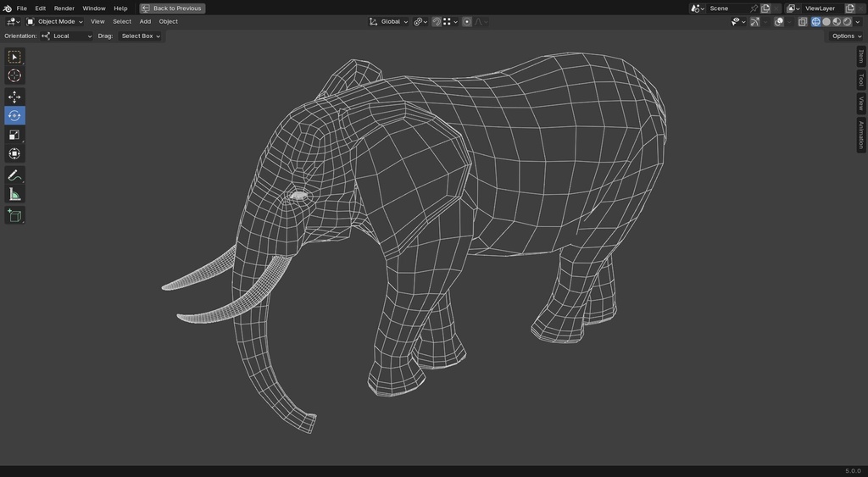Select the Rotate tool
Viewport: 868px width, 477px height.
click(x=14, y=116)
